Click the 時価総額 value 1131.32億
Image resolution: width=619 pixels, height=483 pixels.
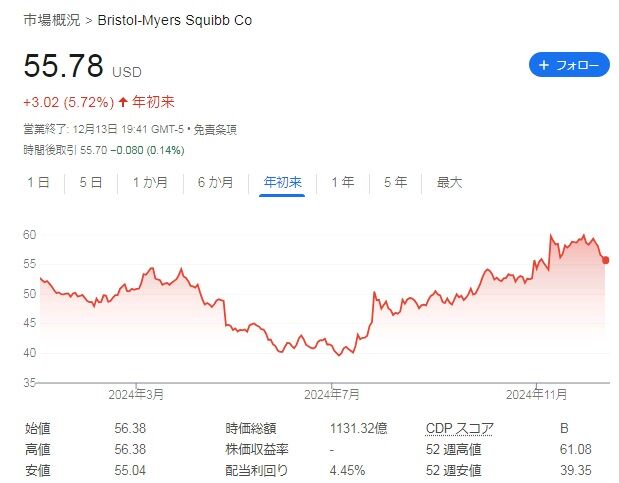358,428
